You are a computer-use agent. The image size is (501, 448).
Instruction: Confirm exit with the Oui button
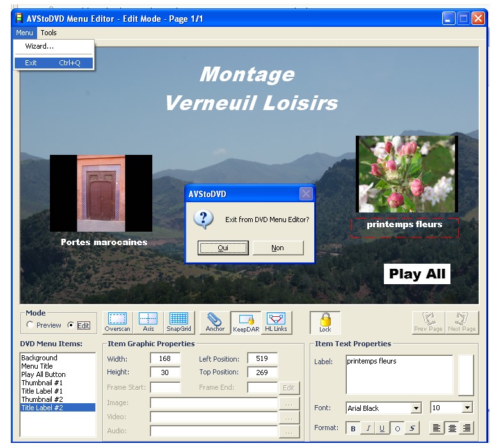point(223,248)
